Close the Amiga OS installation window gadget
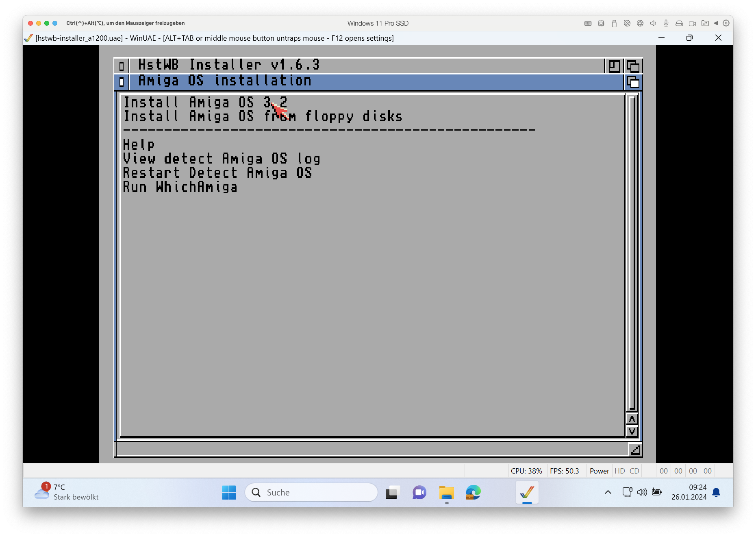Image resolution: width=756 pixels, height=537 pixels. pyautogui.click(x=122, y=82)
